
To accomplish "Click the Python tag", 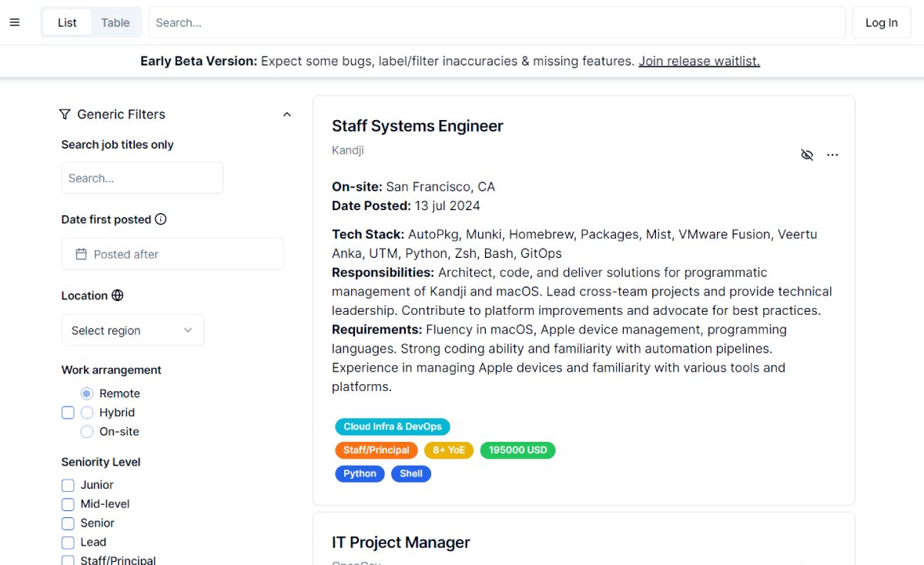I will click(360, 474).
